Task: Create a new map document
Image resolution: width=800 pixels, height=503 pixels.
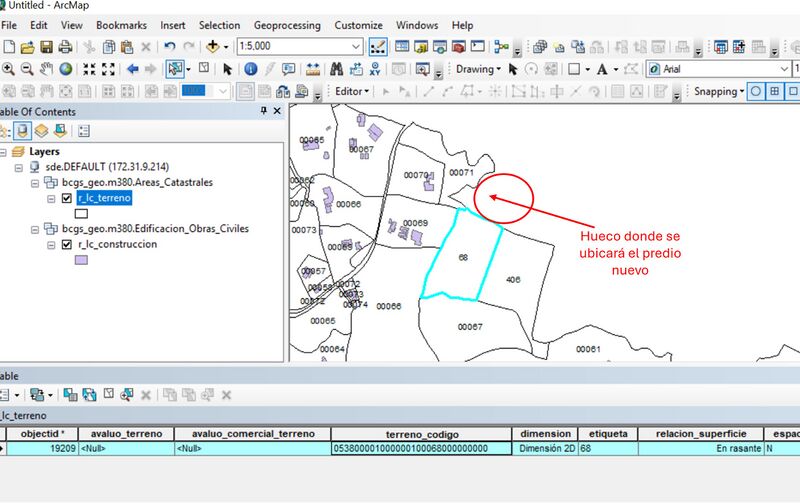Action: (x=9, y=47)
